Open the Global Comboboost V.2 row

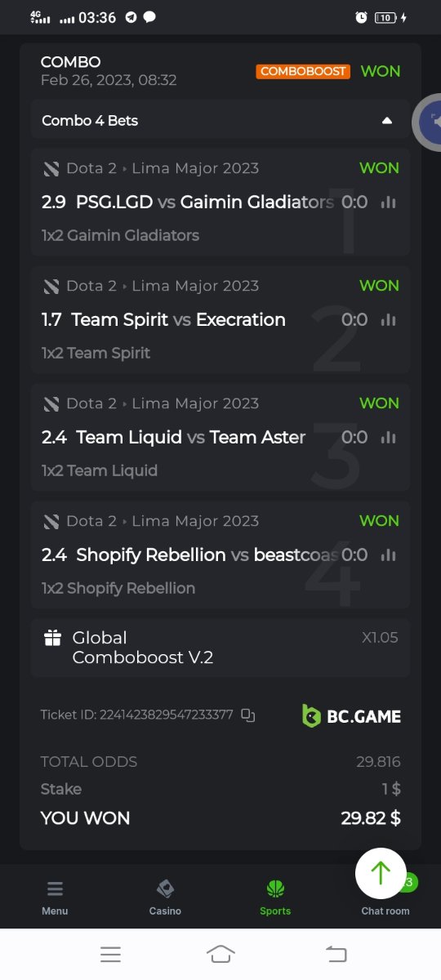220,648
